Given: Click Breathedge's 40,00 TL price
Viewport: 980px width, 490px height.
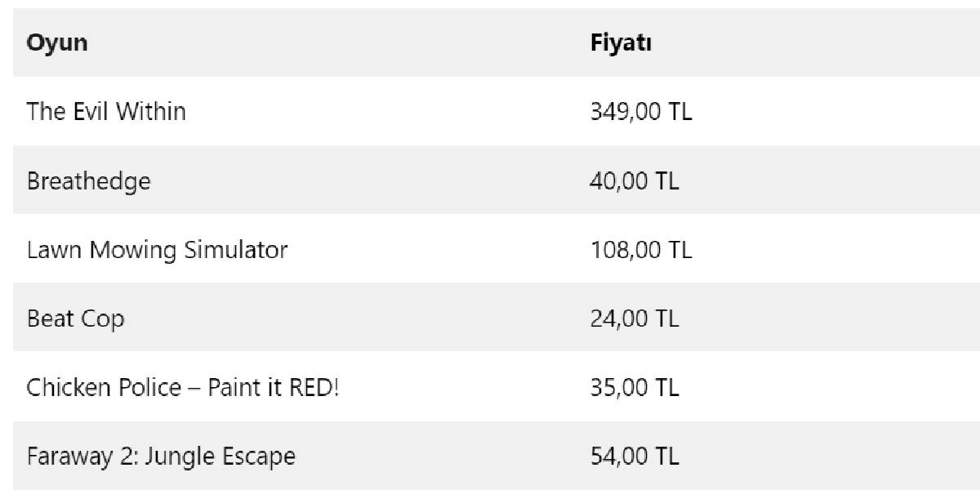Looking at the screenshot, I should pos(634,180).
